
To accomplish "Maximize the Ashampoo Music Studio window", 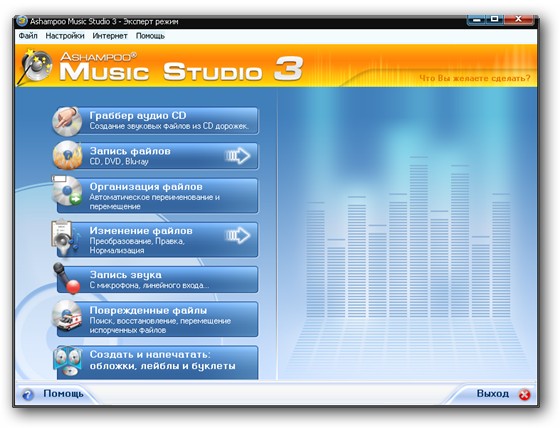I will coord(495,19).
